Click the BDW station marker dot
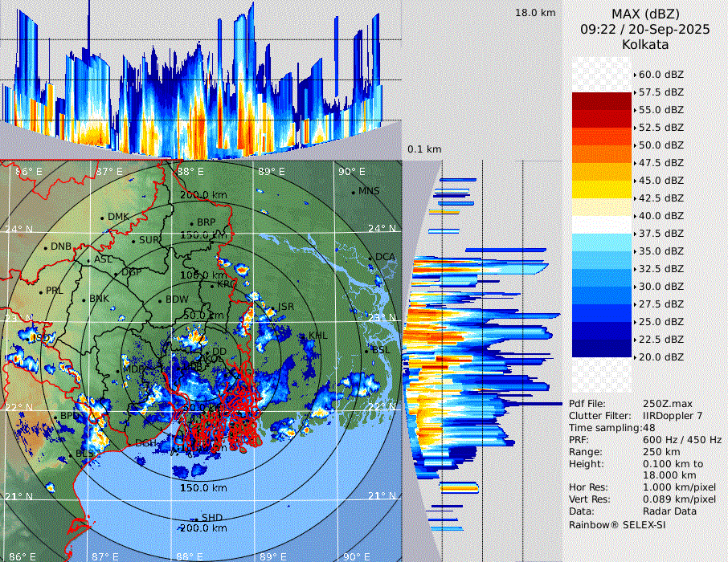 coord(160,301)
